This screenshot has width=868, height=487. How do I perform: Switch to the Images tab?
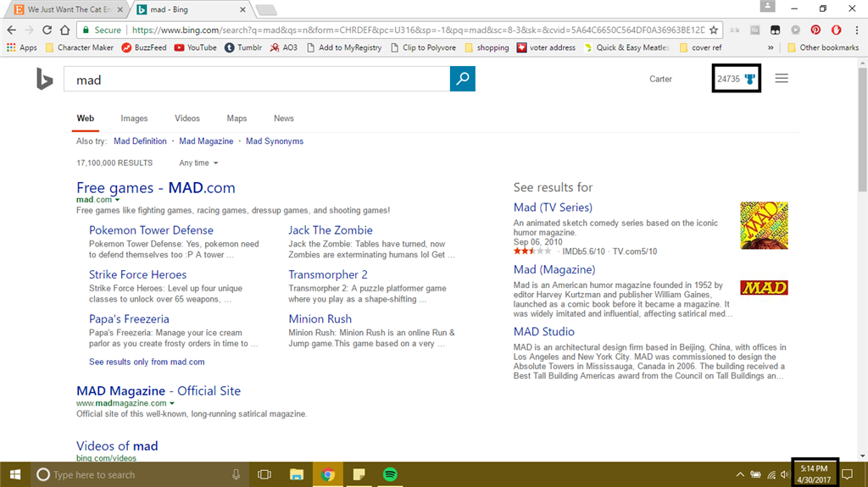tap(134, 119)
